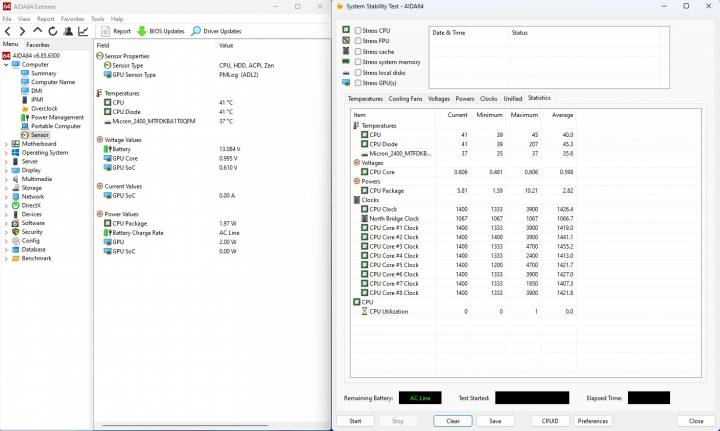The image size is (720, 431).
Task: Collapse the Computer tree node
Action: coord(6,65)
